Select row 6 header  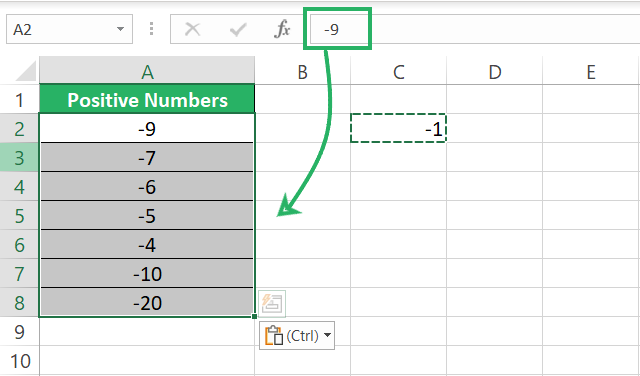pos(19,244)
